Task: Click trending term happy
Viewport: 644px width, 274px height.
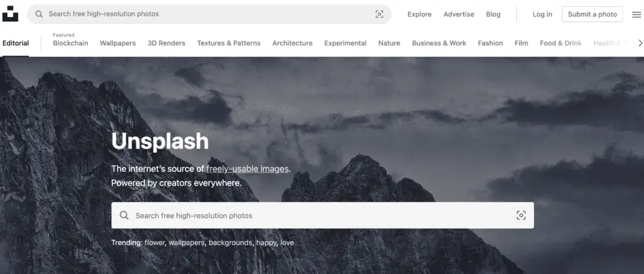Action: [266, 243]
